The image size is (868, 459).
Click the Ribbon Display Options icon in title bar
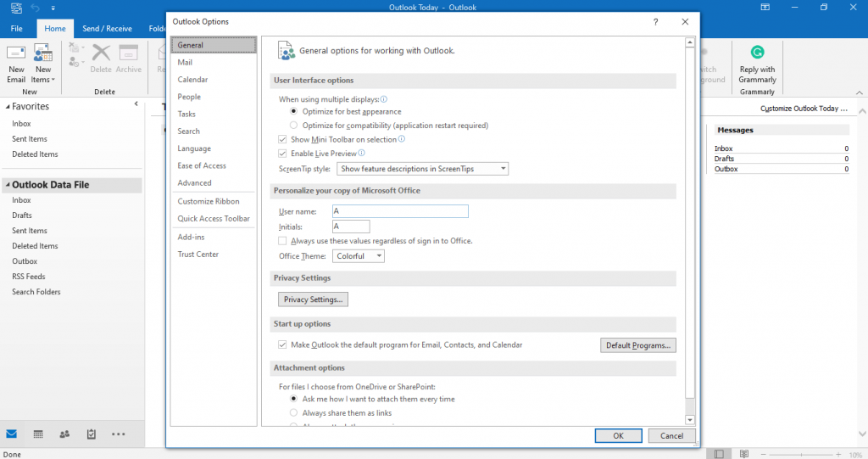(x=765, y=7)
